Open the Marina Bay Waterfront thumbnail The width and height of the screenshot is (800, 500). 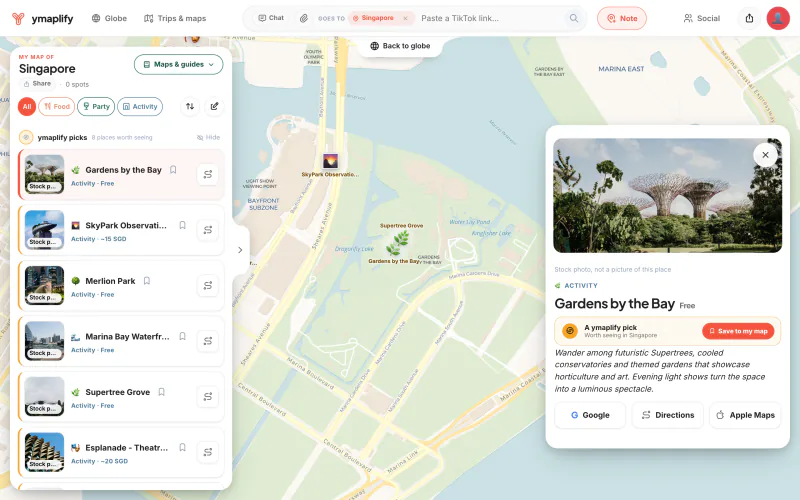coord(44,341)
